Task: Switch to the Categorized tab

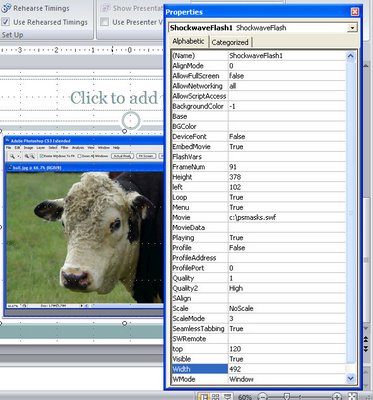Action: tap(230, 42)
